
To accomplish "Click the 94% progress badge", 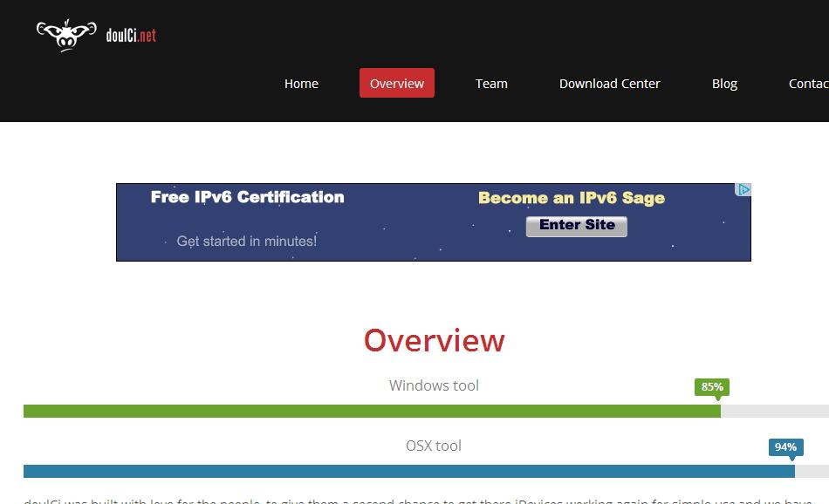I will coord(786,447).
